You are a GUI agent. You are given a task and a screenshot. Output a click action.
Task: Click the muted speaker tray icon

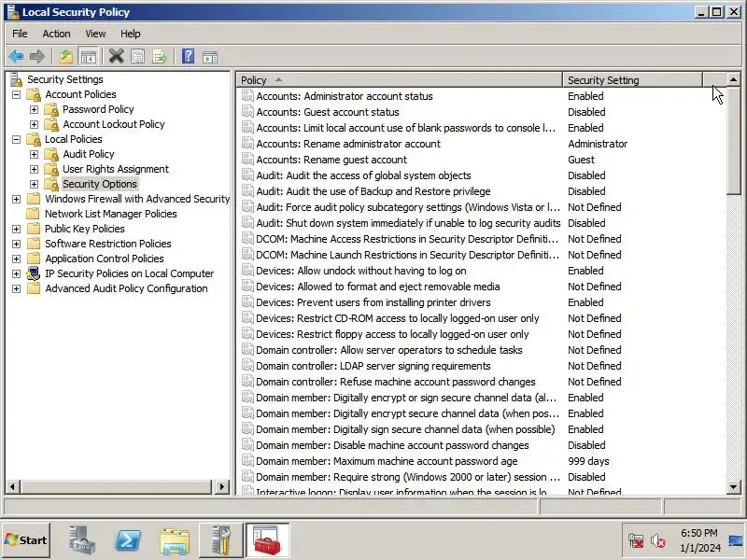pos(658,540)
